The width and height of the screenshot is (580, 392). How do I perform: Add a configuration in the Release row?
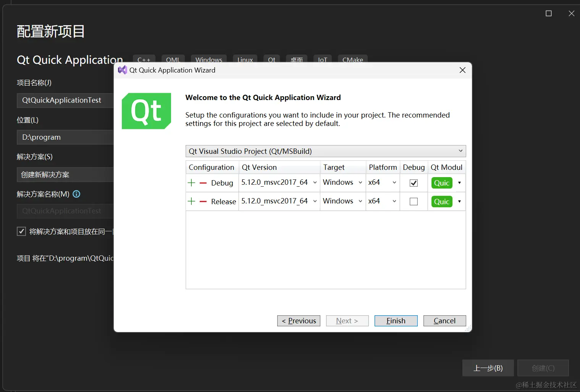coord(192,201)
